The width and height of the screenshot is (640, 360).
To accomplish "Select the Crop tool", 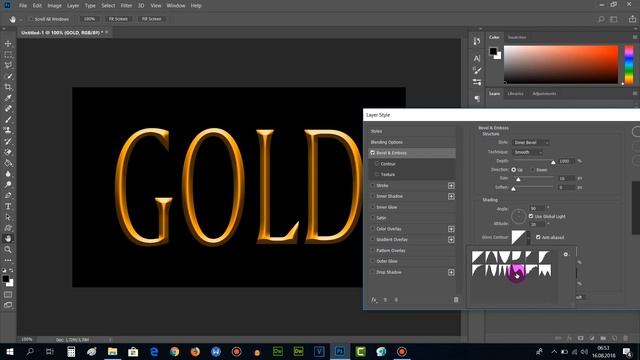I will point(8,87).
